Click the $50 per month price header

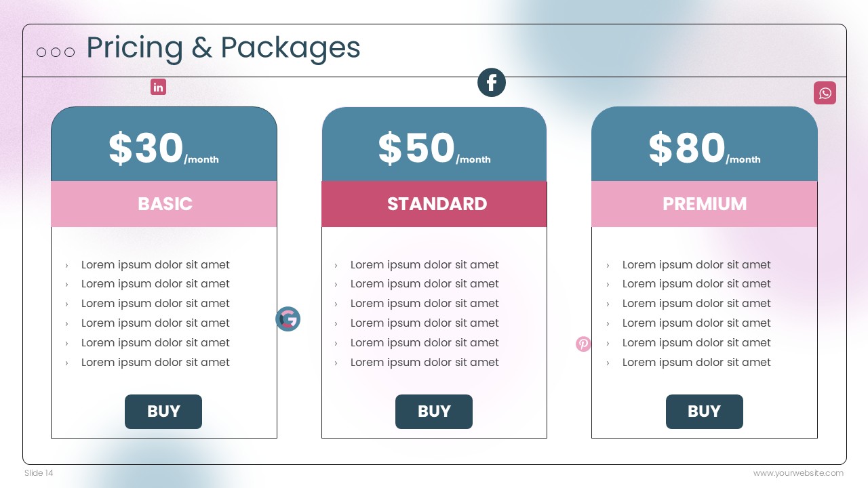[x=434, y=144]
